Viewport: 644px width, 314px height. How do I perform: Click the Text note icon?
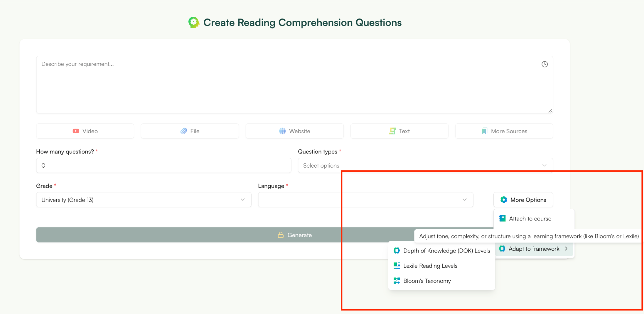point(392,131)
